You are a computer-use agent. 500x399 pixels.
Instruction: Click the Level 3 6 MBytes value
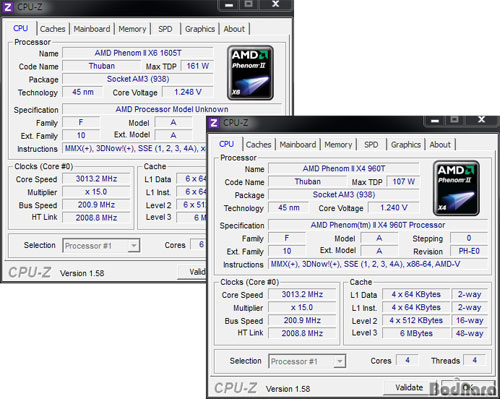(x=416, y=333)
